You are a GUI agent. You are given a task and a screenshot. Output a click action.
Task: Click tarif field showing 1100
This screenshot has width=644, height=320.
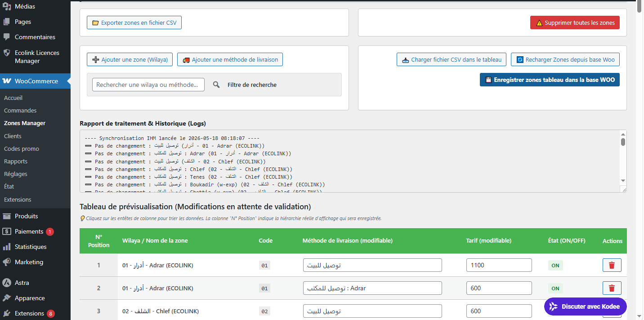[x=499, y=265]
